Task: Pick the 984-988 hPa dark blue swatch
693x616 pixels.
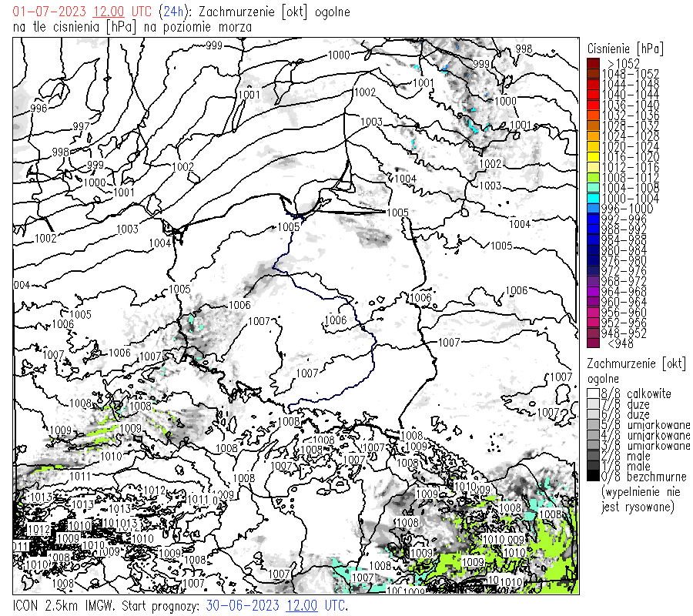Action: (x=593, y=240)
